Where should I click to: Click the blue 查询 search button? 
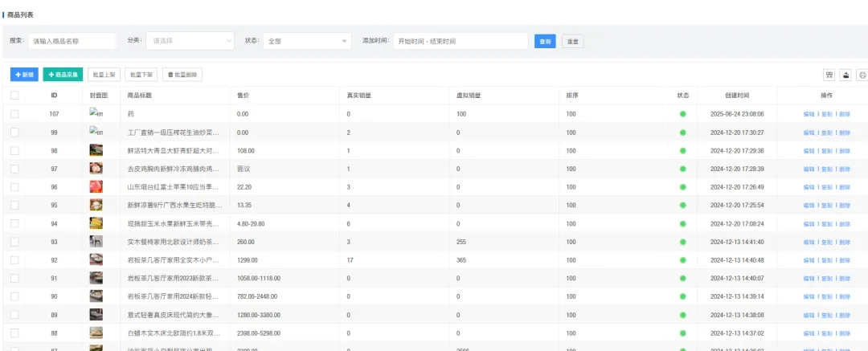click(x=546, y=41)
